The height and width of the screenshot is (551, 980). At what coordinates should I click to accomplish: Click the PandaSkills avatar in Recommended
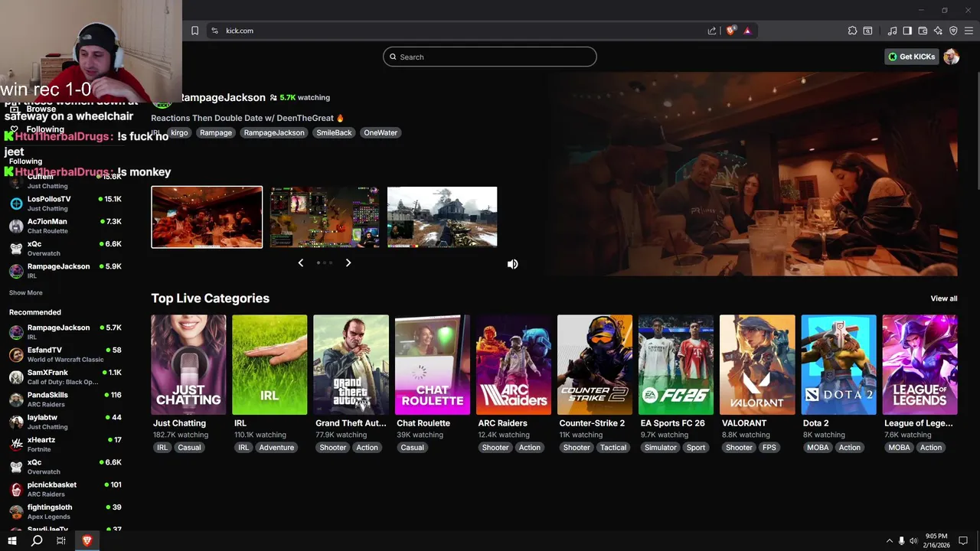pyautogui.click(x=16, y=399)
